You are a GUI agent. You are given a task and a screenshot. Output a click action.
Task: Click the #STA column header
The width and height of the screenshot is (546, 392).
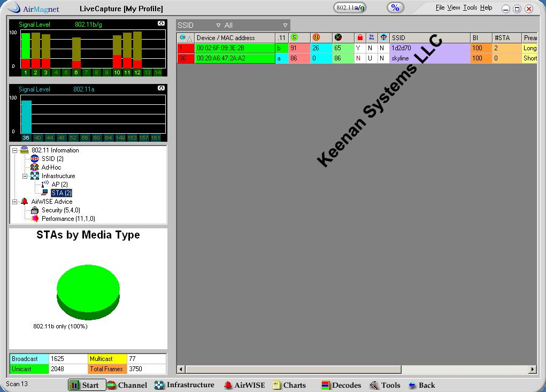[x=507, y=38]
